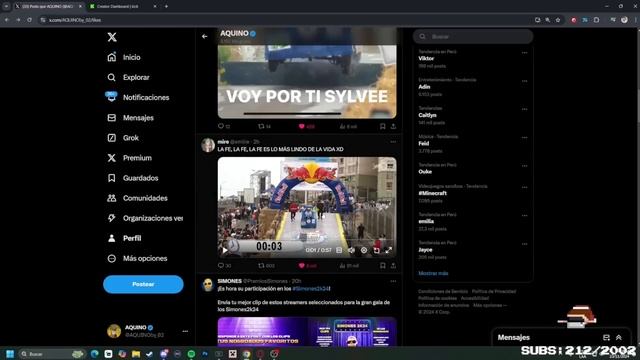Repost miro's LA FE post
Viewport: 640px width, 360px height.
tap(261, 266)
